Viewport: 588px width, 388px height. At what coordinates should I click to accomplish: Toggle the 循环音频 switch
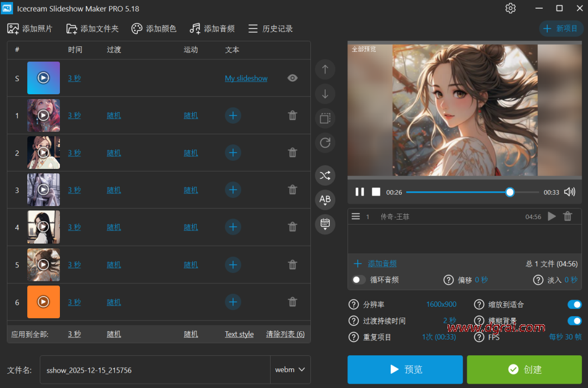pyautogui.click(x=359, y=280)
